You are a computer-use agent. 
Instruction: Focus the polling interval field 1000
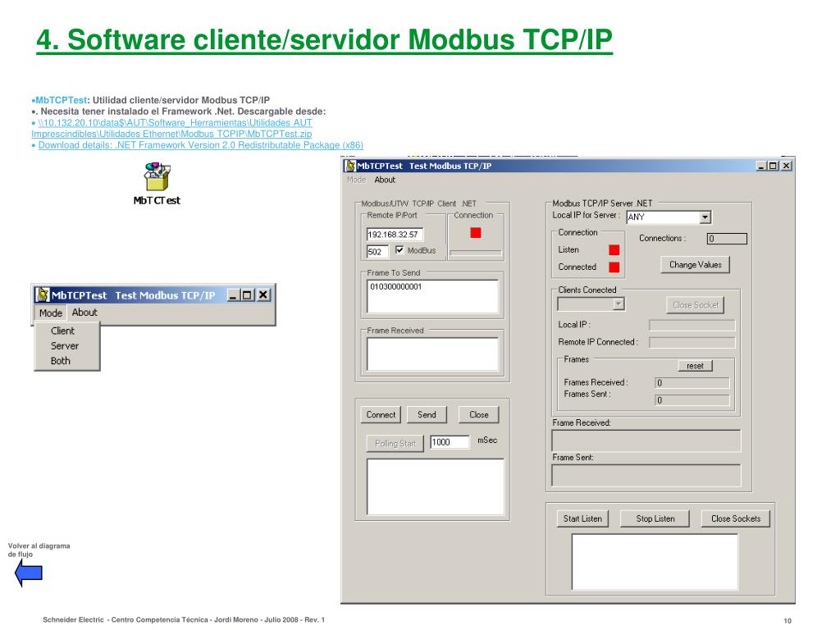click(x=450, y=442)
